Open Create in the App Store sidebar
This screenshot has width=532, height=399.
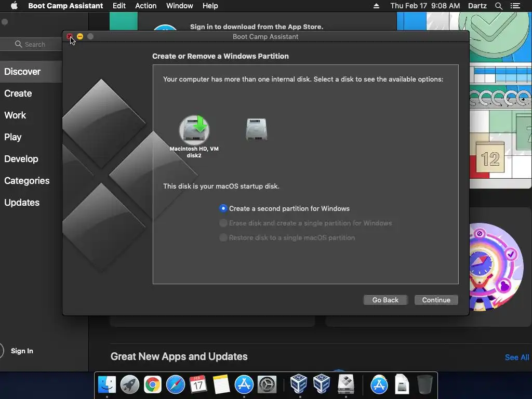18,94
